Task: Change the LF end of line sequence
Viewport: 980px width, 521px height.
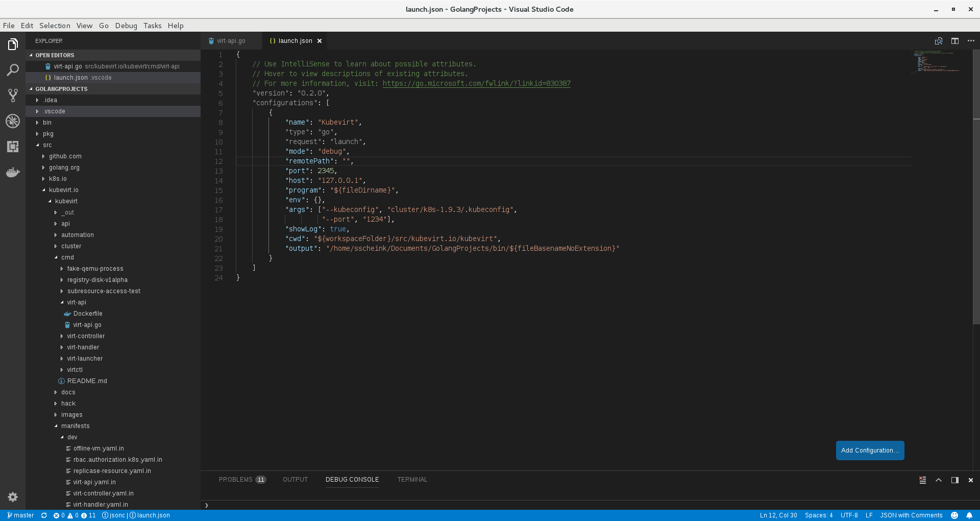Action: (869, 515)
